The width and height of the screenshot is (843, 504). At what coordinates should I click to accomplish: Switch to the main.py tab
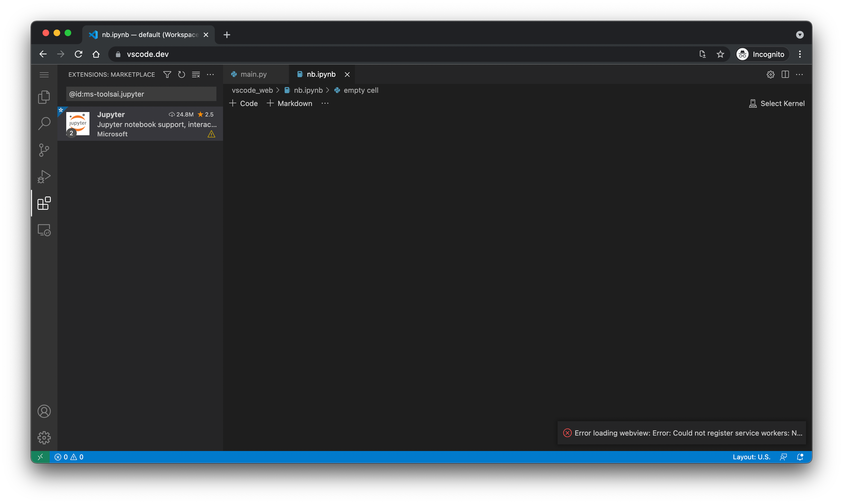[x=253, y=74]
